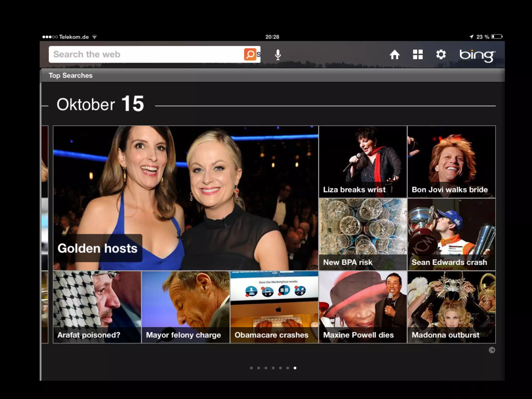Open Bon Jovi walks bride story
The image size is (532, 399).
(451, 162)
